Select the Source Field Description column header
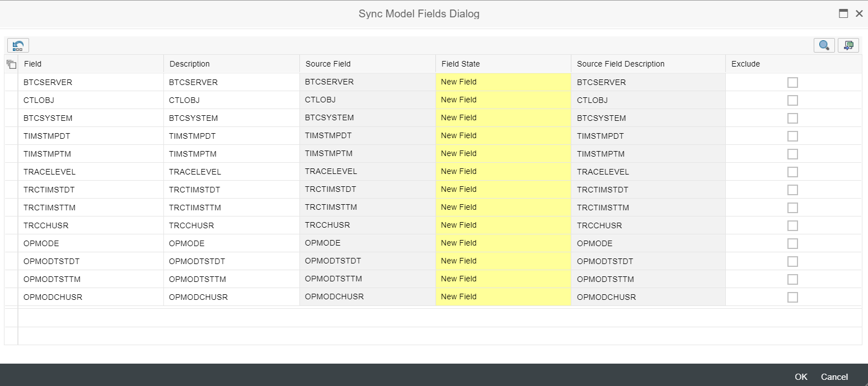This screenshot has width=868, height=386. pyautogui.click(x=648, y=64)
